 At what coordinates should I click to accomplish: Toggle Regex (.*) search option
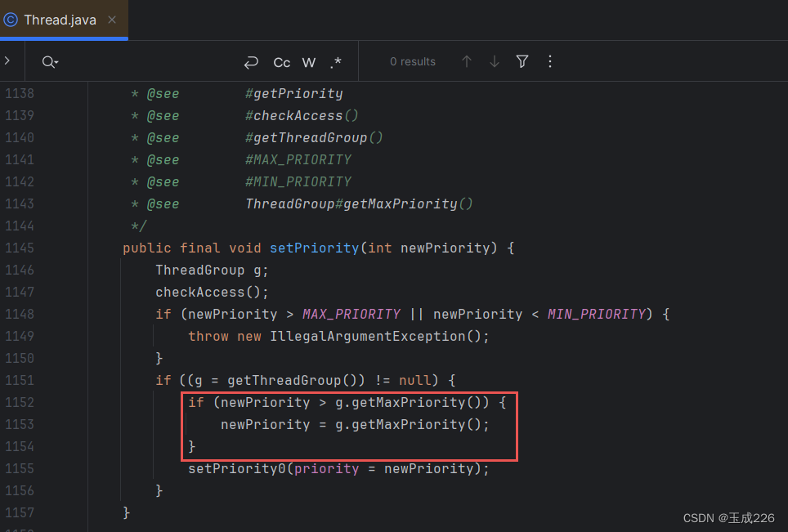336,62
